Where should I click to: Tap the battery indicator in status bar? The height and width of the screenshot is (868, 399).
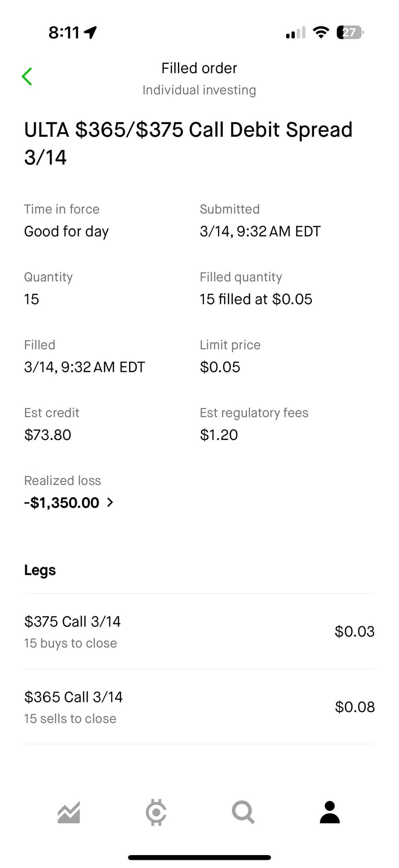pyautogui.click(x=349, y=33)
